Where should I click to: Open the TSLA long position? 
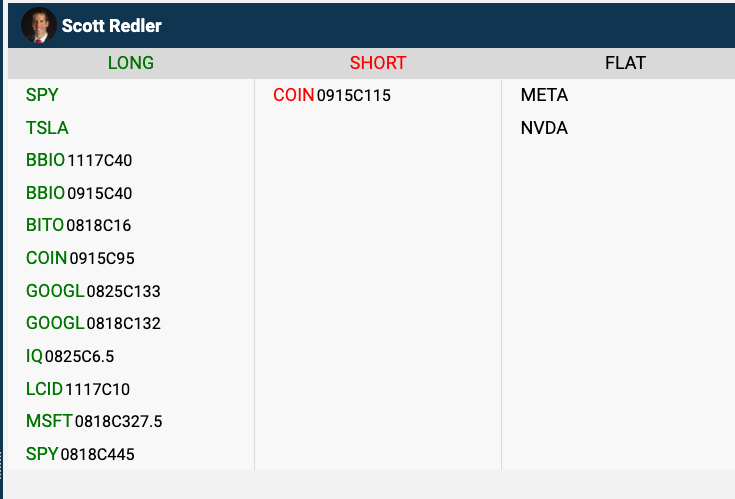coord(47,128)
